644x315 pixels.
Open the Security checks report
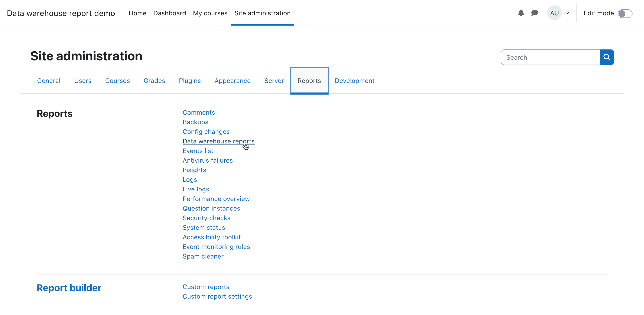(x=206, y=218)
